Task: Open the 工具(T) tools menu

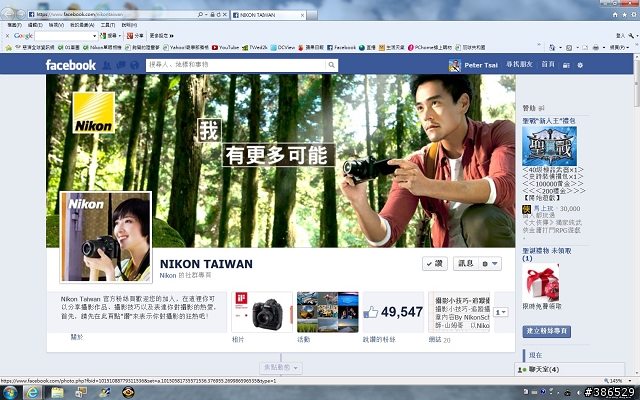Action: point(108,25)
